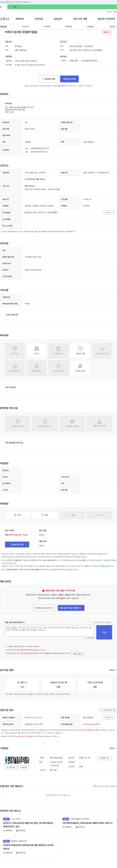Click the 통근버스 welfare icon
The width and height of the screenshot is (117, 868).
click(15, 351)
